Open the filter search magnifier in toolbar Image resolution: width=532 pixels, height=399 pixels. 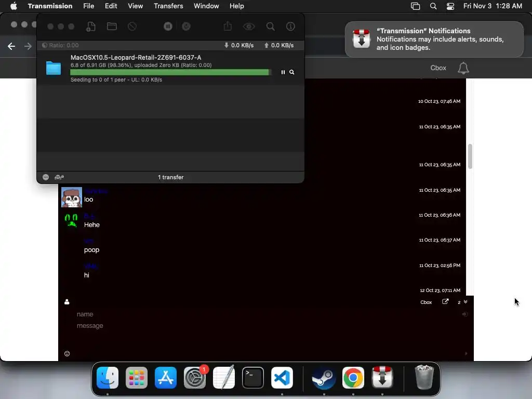(x=270, y=26)
